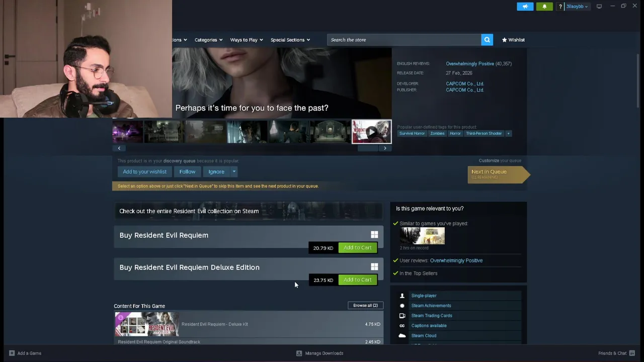Switch to Big Picture mode icon
The height and width of the screenshot is (362, 644).
point(599,7)
